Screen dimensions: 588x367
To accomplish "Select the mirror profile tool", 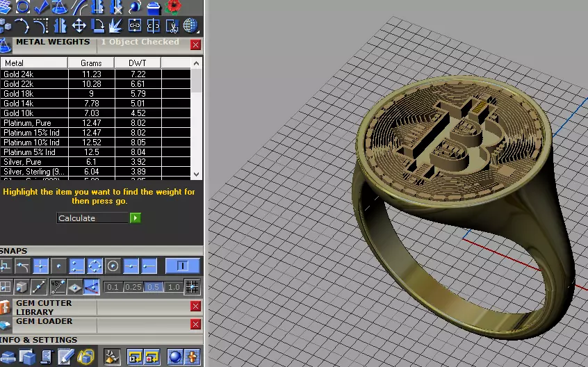I will (59, 26).
